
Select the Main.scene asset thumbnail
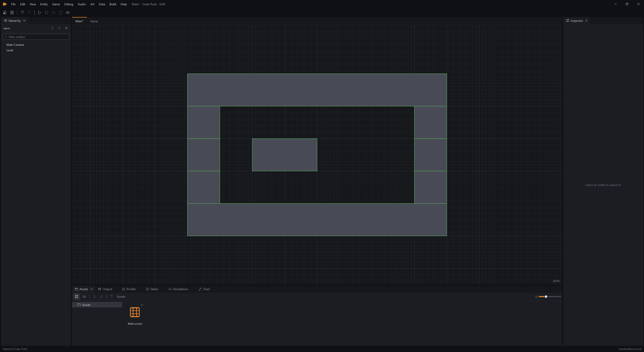click(x=135, y=312)
